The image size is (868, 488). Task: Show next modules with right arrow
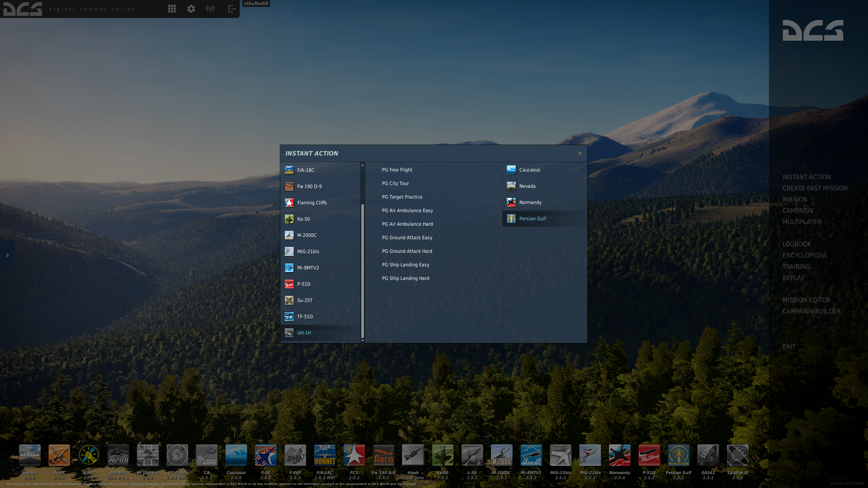click(x=757, y=459)
